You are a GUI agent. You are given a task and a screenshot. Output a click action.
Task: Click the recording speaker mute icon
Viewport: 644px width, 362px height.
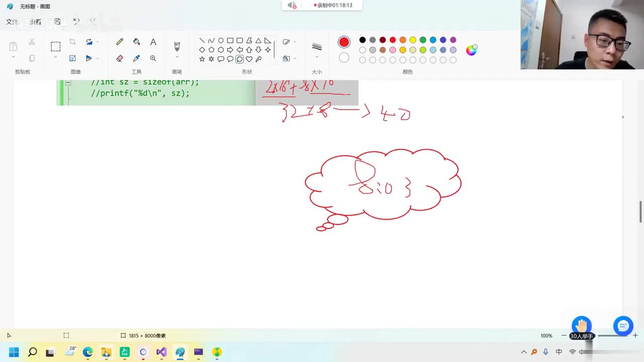pyautogui.click(x=292, y=5)
